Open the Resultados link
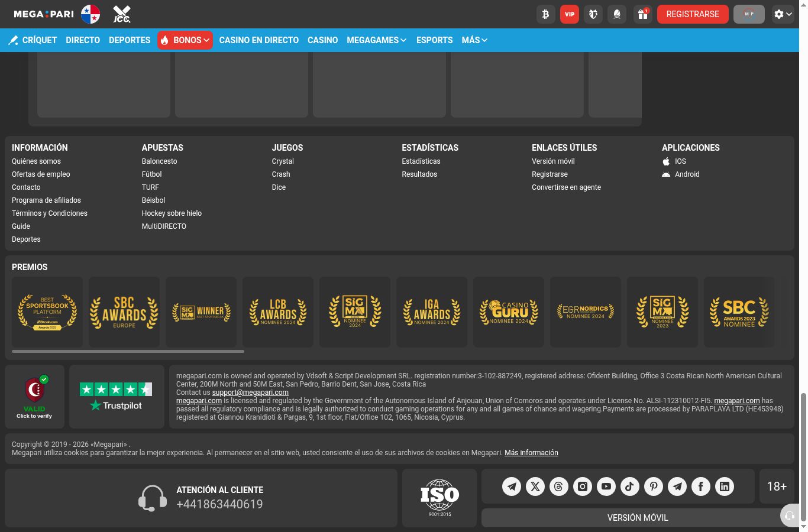 (419, 174)
